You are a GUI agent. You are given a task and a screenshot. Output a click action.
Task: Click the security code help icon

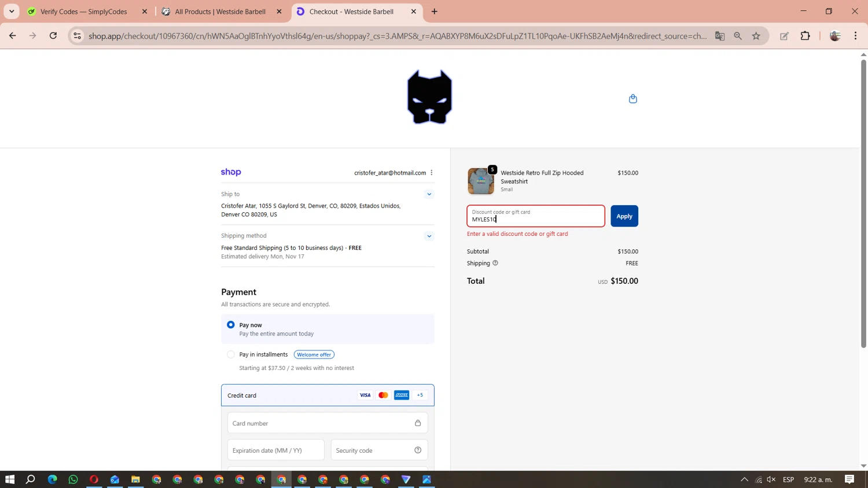click(x=418, y=450)
